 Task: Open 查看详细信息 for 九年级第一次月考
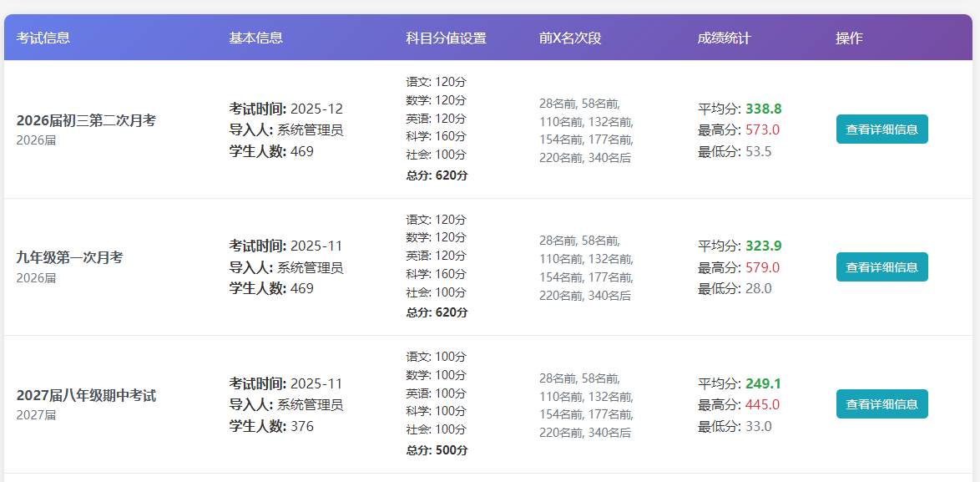click(881, 266)
